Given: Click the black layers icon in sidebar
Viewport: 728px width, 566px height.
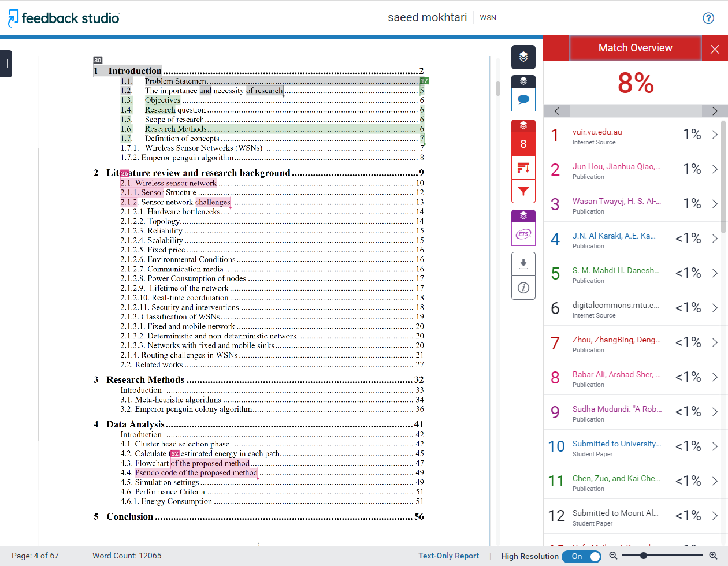Looking at the screenshot, I should point(523,57).
